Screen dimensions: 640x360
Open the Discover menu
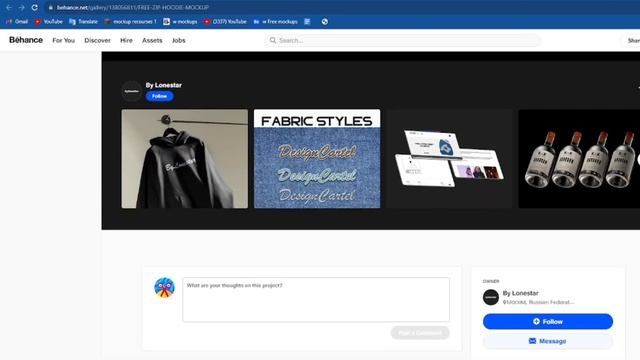(x=98, y=40)
